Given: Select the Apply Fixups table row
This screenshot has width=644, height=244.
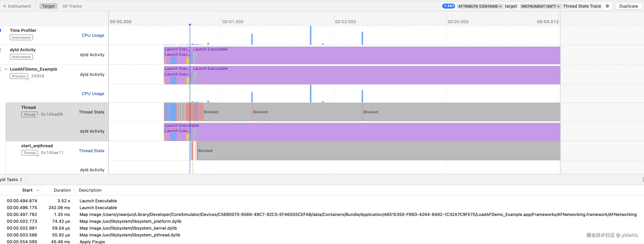Looking at the screenshot, I should pos(92,242).
